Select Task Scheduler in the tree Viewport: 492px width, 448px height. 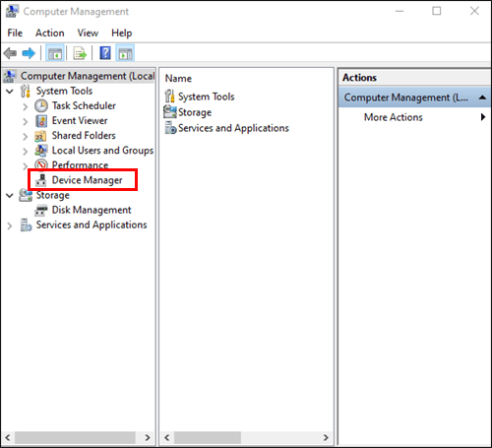[84, 105]
